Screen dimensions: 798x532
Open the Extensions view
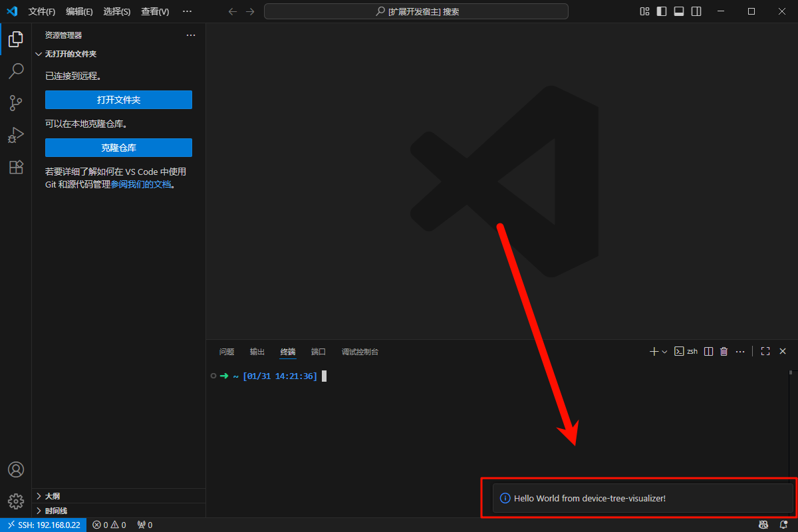pyautogui.click(x=16, y=167)
